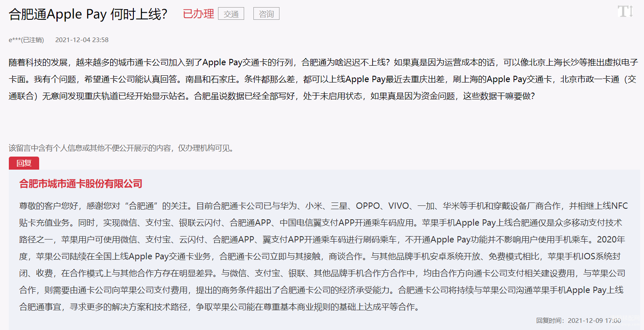Image resolution: width=644 pixels, height=330 pixels.
Task: Click the red 回复 tab label
Action: [24, 163]
